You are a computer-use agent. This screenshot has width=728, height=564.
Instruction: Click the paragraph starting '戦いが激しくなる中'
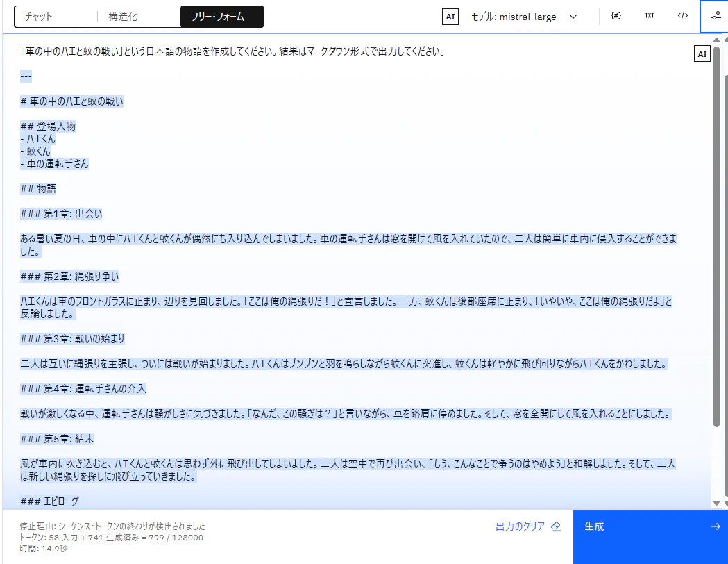(x=346, y=415)
